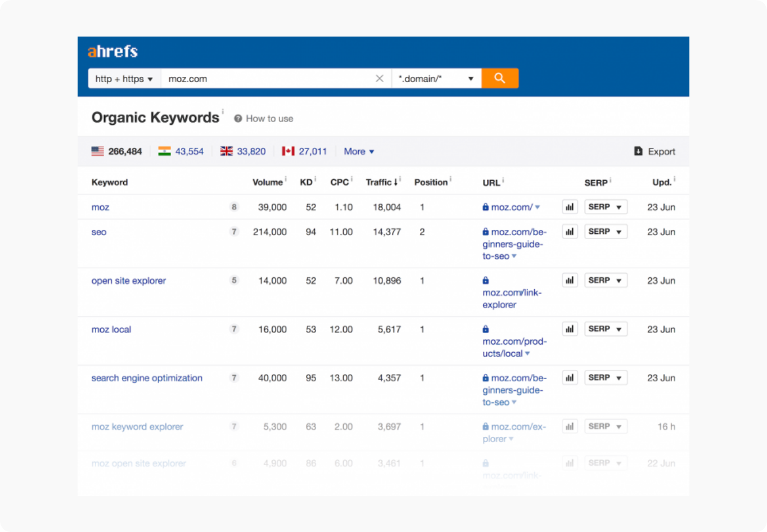Open the How to use help link
This screenshot has width=767, height=532.
269,119
